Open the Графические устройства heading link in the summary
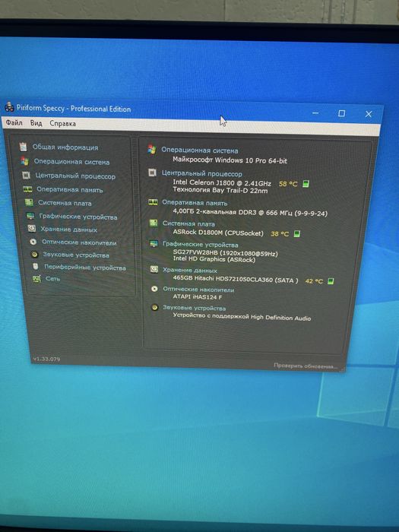 pyautogui.click(x=200, y=244)
